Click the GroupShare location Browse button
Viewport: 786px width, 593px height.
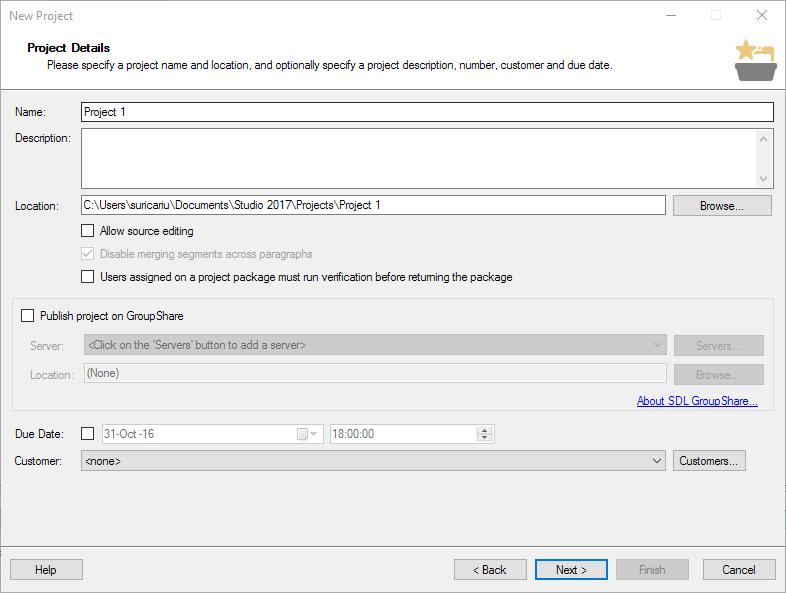719,374
